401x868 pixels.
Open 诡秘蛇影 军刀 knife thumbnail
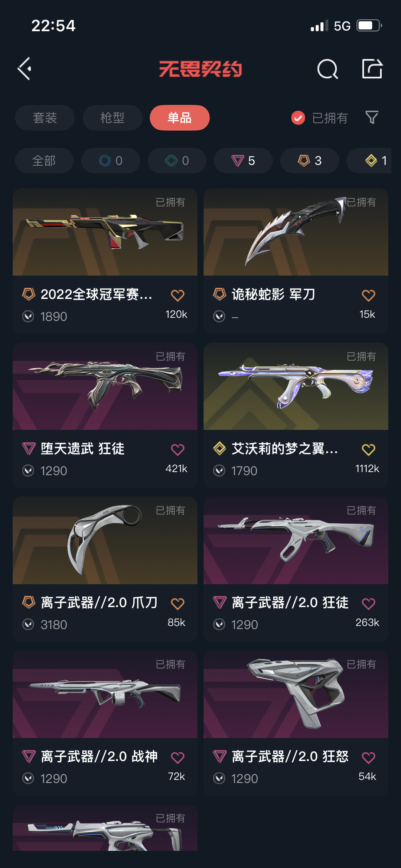pyautogui.click(x=296, y=232)
